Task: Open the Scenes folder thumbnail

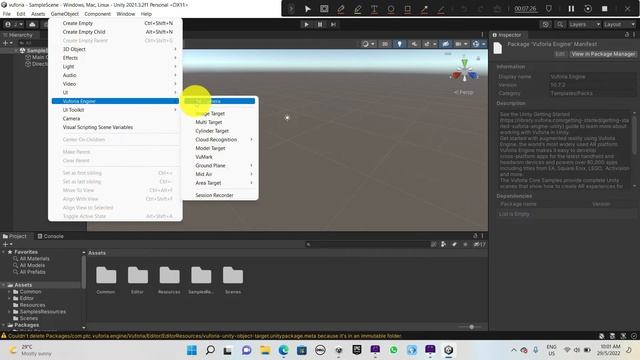Action: 233,280
